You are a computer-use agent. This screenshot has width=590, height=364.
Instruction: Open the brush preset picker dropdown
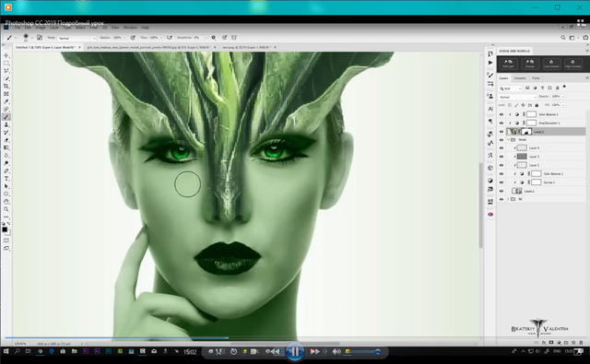pyautogui.click(x=32, y=38)
